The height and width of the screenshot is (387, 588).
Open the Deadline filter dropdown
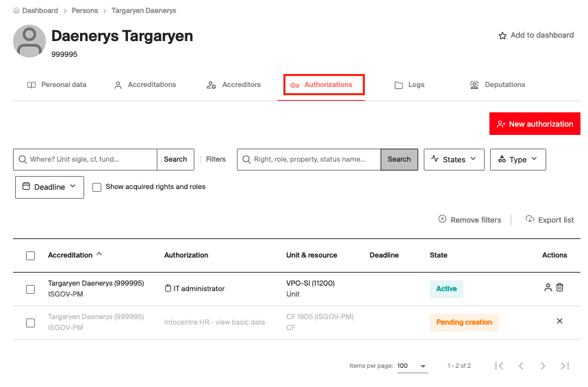(49, 187)
